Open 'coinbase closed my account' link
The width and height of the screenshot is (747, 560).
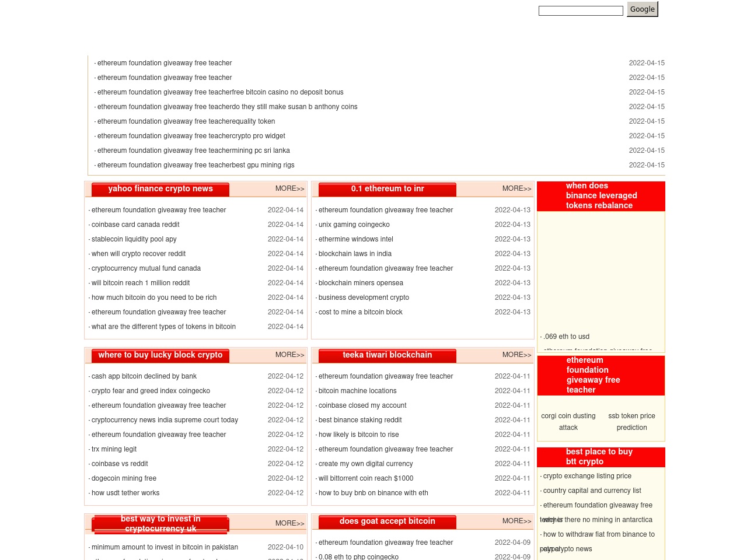(362, 405)
